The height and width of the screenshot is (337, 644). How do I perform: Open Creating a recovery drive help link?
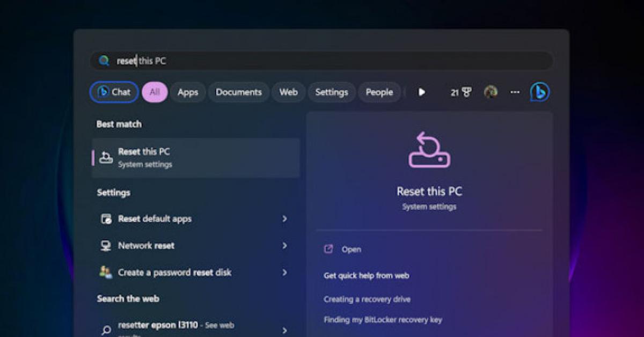[x=367, y=299]
